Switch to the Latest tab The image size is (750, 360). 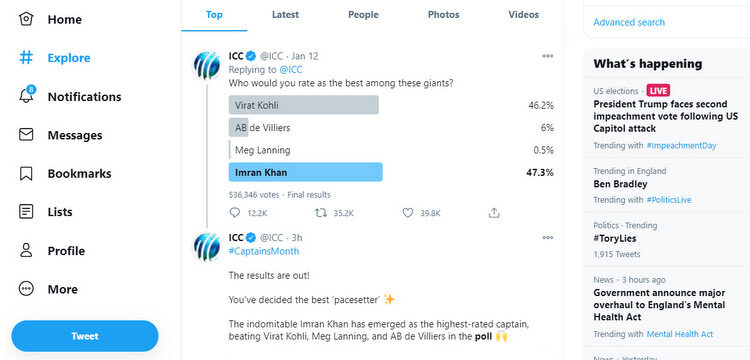coord(286,15)
